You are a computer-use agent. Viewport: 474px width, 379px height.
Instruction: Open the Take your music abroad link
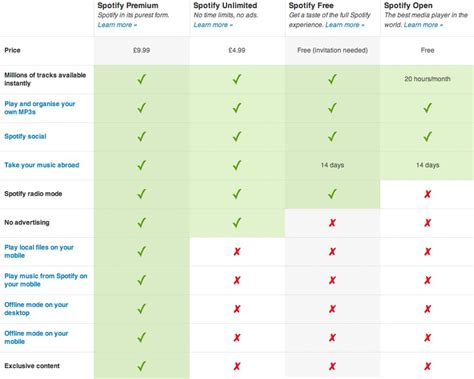42,165
